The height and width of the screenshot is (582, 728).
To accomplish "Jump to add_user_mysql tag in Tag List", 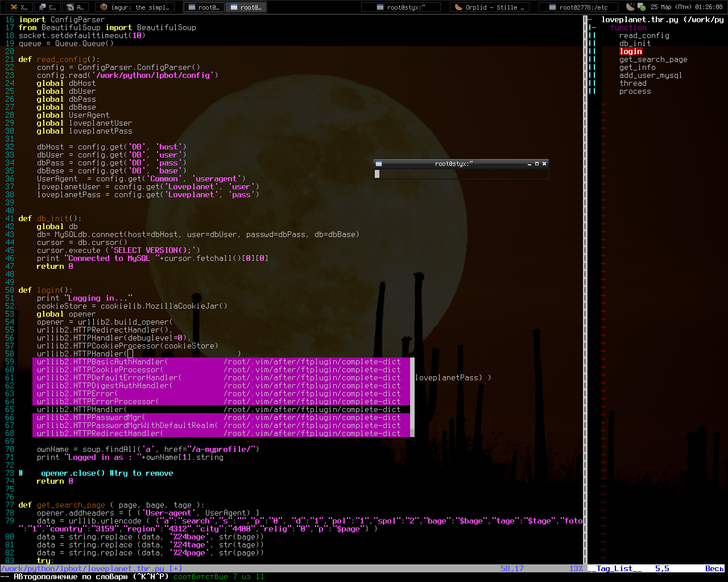I will [x=650, y=75].
